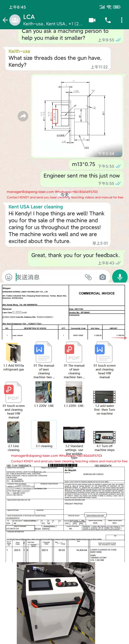
Task: Open the LCA group avatar
Action: point(15,20)
